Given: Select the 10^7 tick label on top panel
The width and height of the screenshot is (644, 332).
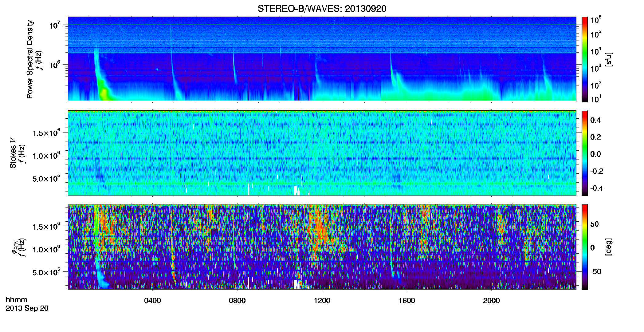Looking at the screenshot, I should 55,25.
